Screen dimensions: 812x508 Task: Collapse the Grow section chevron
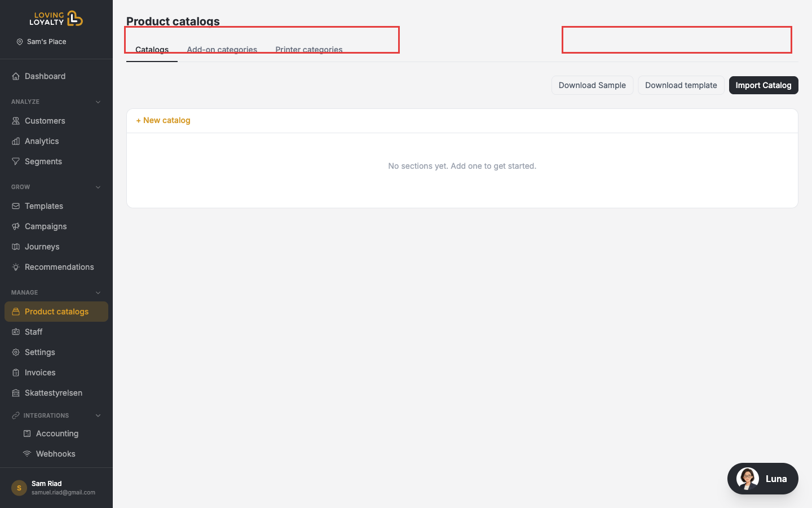(x=98, y=187)
